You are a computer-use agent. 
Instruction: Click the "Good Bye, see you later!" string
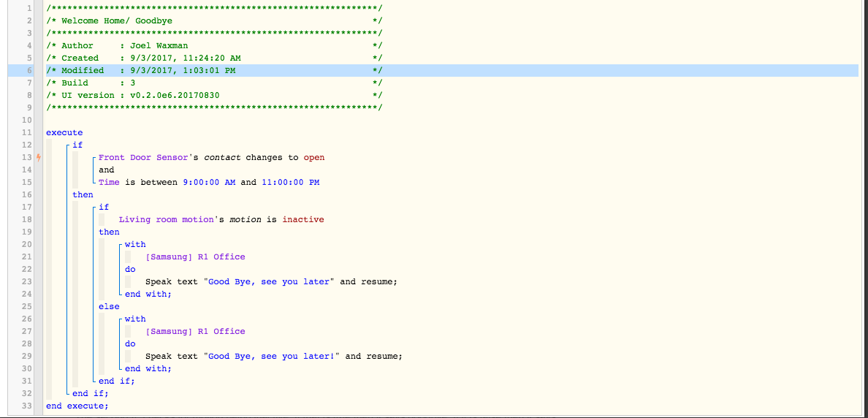tap(272, 356)
